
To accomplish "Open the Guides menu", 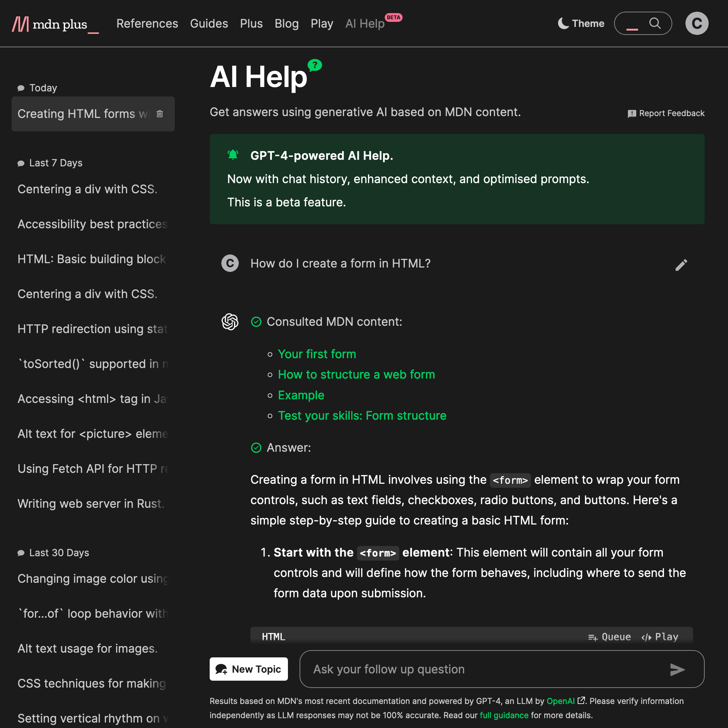I will (209, 23).
